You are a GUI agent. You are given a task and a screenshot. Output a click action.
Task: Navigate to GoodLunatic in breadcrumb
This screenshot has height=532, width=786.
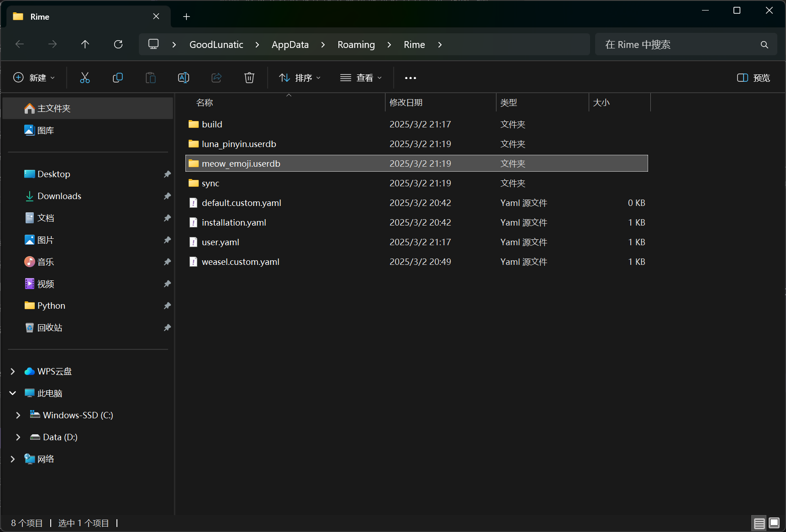tap(216, 45)
